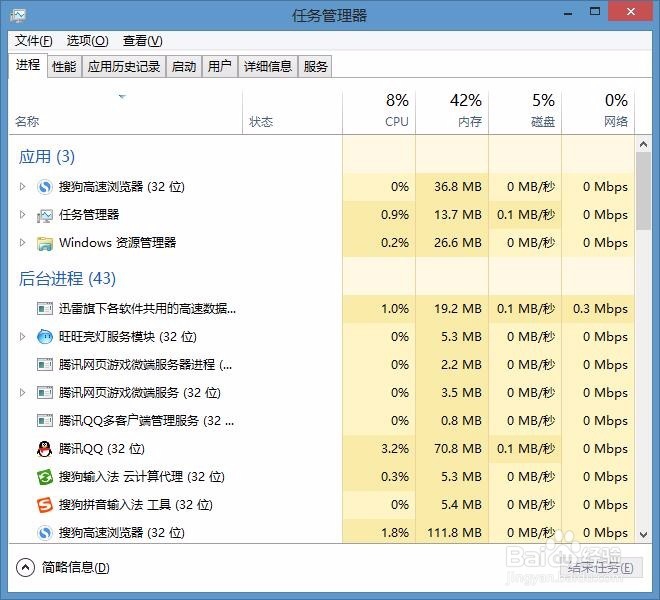Expand the 搜狗高速浏览器 app entry
Viewport: 660px width, 600px height.
(x=22, y=187)
